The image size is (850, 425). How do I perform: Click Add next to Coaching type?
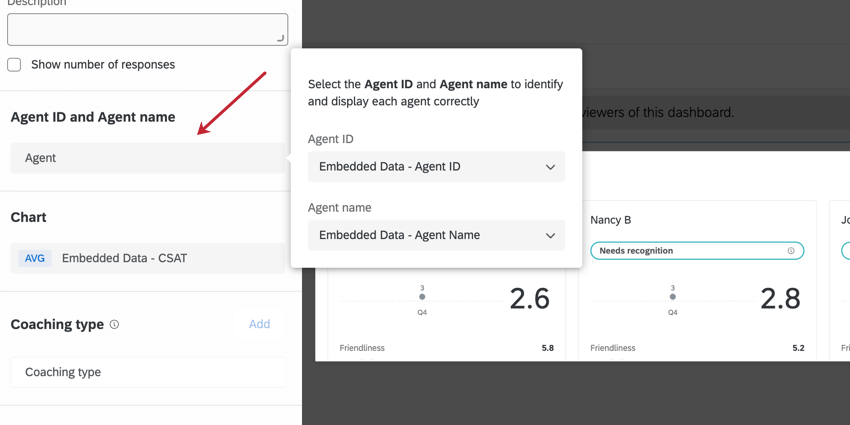click(x=259, y=324)
